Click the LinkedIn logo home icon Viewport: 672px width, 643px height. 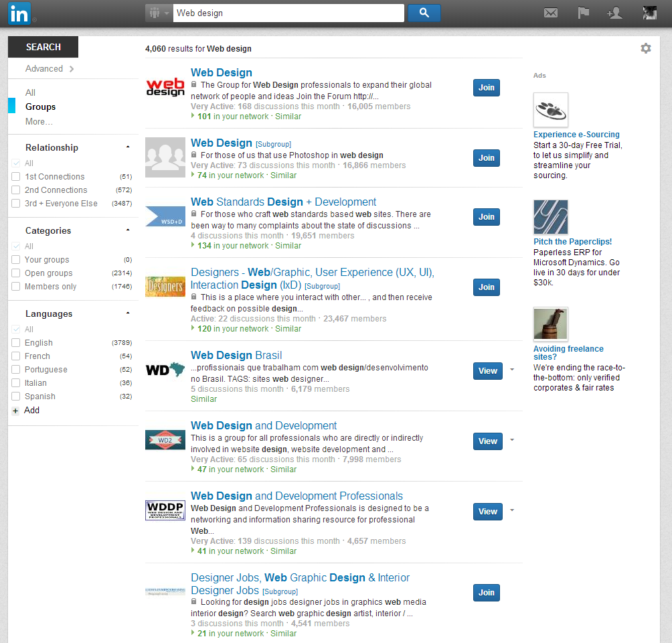click(19, 13)
